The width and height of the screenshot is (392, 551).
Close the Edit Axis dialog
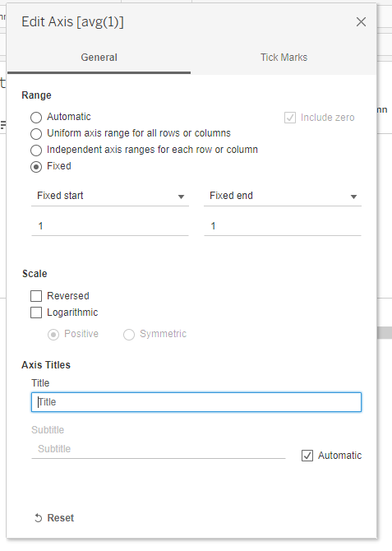[x=361, y=21]
